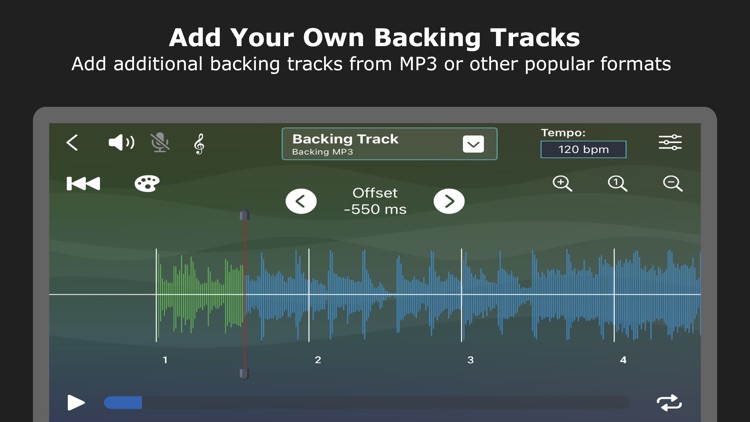Open the color palette icon
Viewport: 750px width, 422px height.
147,184
